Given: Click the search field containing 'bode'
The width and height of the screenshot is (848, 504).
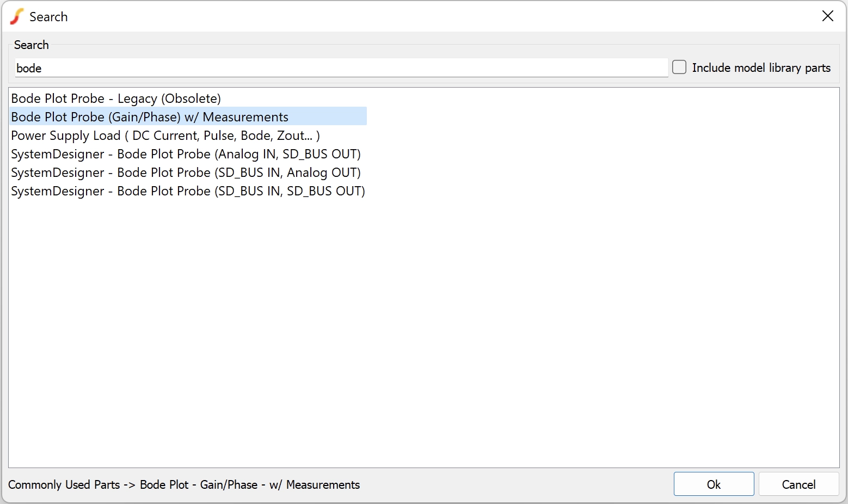Looking at the screenshot, I should pyautogui.click(x=341, y=68).
